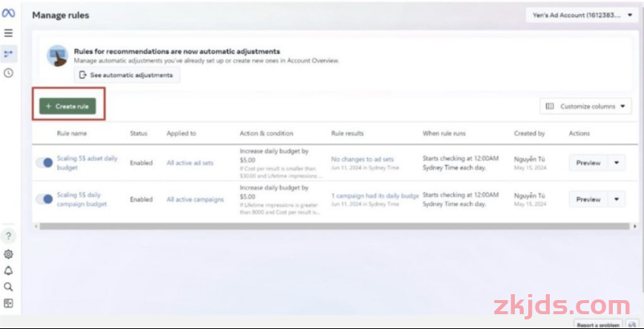This screenshot has height=329, width=644.
Task: Click Report a problem button
Action: click(598, 325)
